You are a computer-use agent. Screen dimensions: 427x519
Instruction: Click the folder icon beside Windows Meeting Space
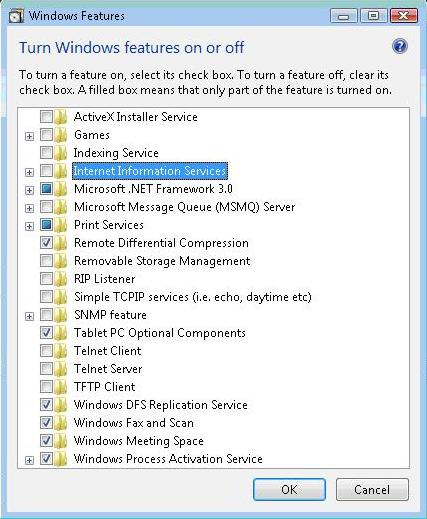61,441
